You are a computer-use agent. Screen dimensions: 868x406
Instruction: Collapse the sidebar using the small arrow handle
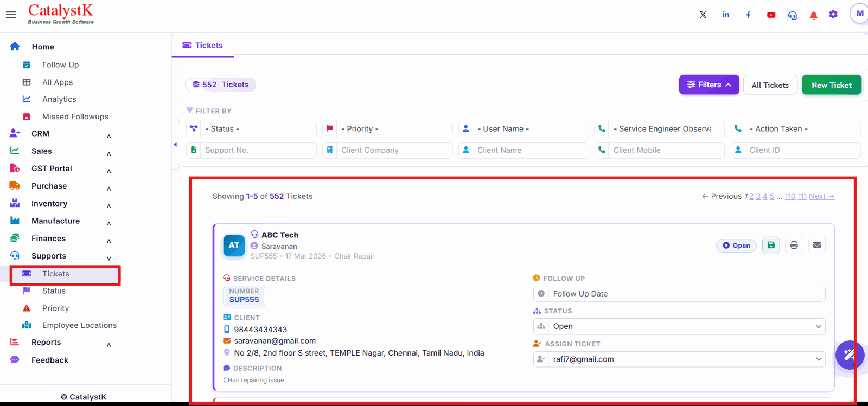pos(175,145)
